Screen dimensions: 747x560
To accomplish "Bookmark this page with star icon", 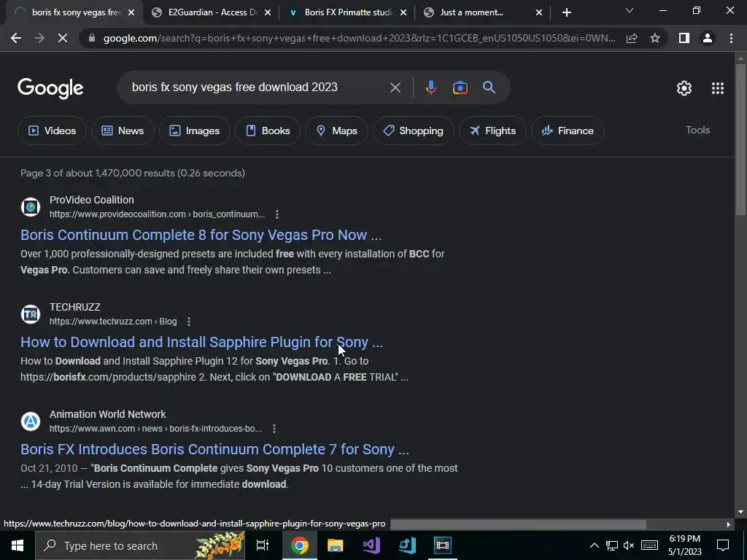I will (655, 38).
